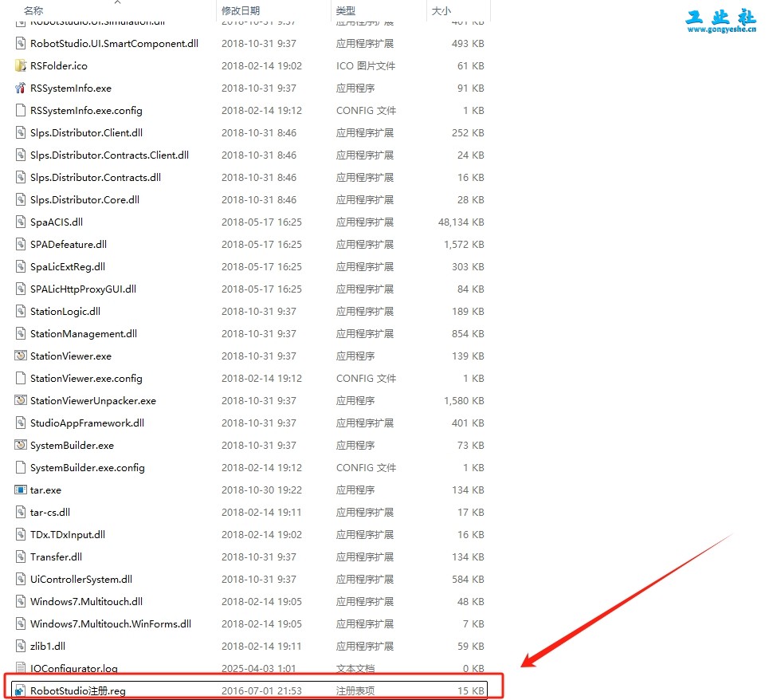Click the 注册表项 type cell
769x700 pixels.
tap(355, 690)
